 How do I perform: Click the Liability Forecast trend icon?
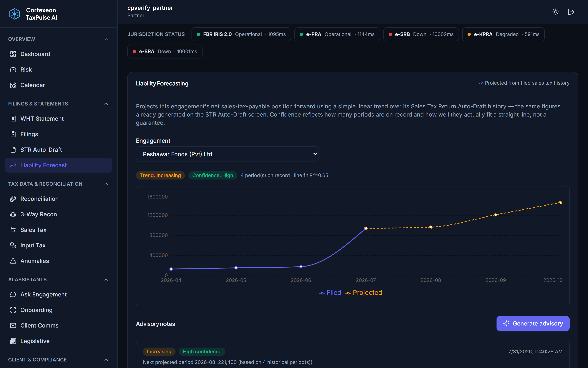point(13,165)
